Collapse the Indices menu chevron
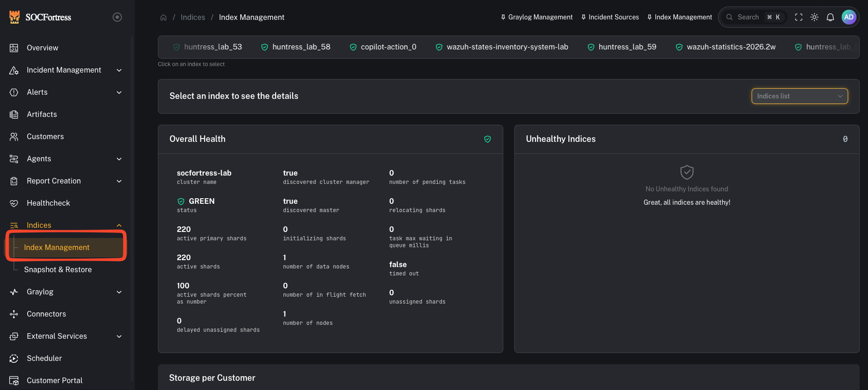Viewport: 868px width, 390px height. [x=119, y=225]
